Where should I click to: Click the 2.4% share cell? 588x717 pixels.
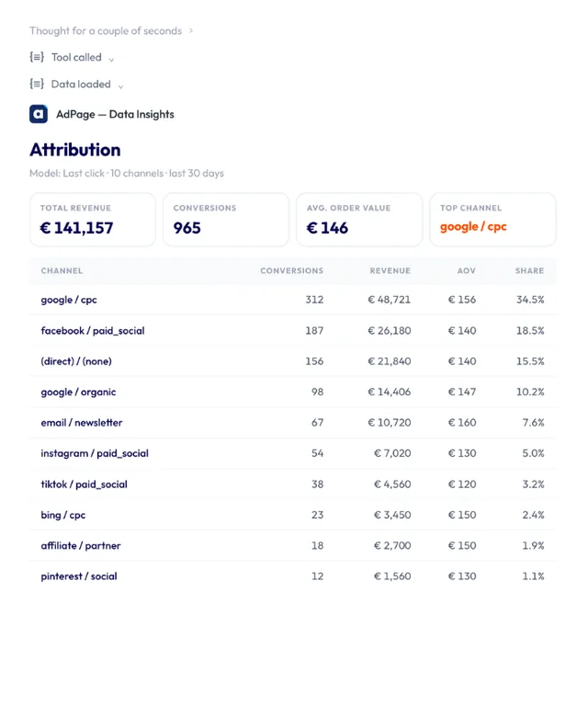pyautogui.click(x=533, y=515)
